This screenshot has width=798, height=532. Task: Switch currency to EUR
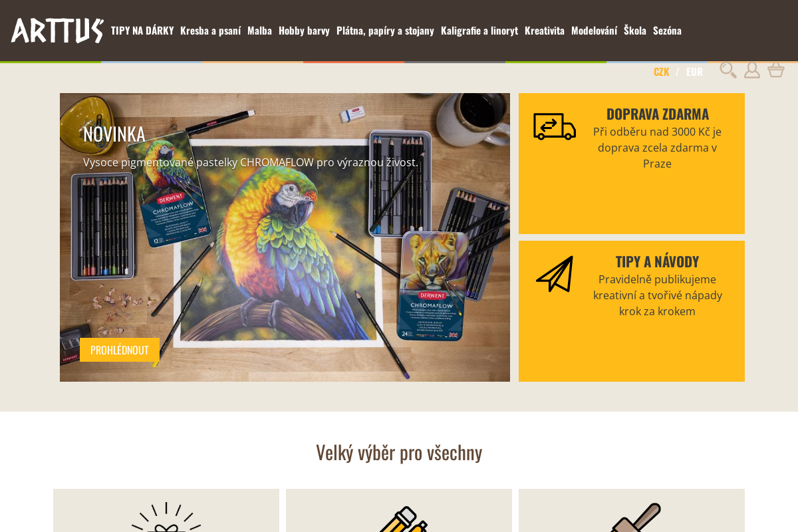(x=694, y=71)
